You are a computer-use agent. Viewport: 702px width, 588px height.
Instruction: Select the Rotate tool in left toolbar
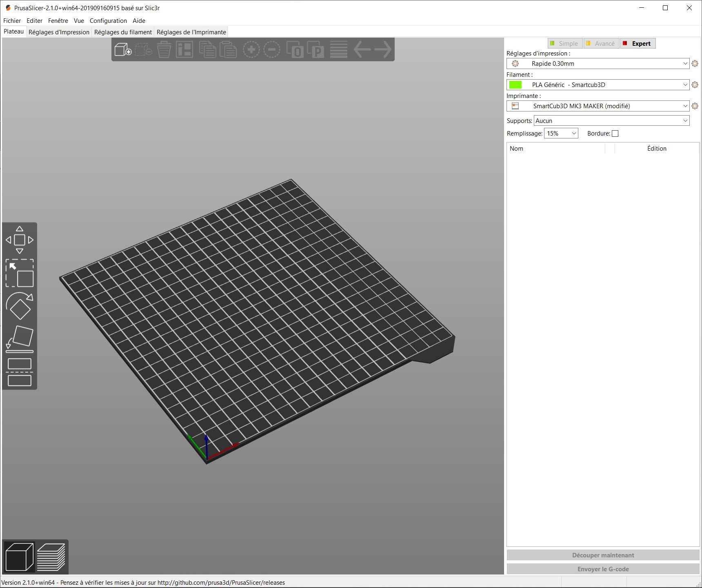pos(19,306)
